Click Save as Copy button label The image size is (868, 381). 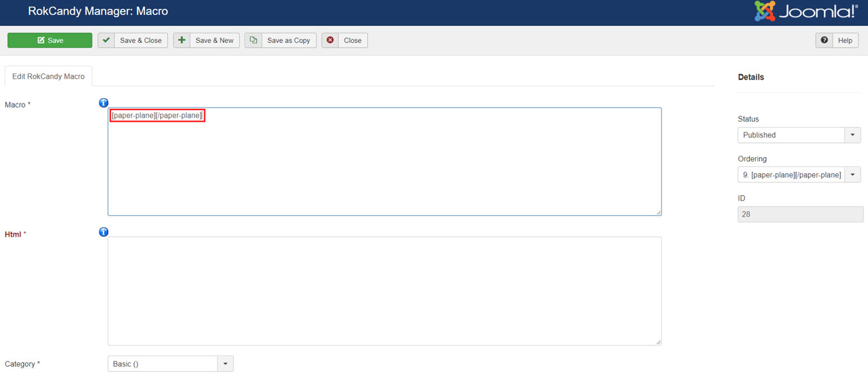288,40
